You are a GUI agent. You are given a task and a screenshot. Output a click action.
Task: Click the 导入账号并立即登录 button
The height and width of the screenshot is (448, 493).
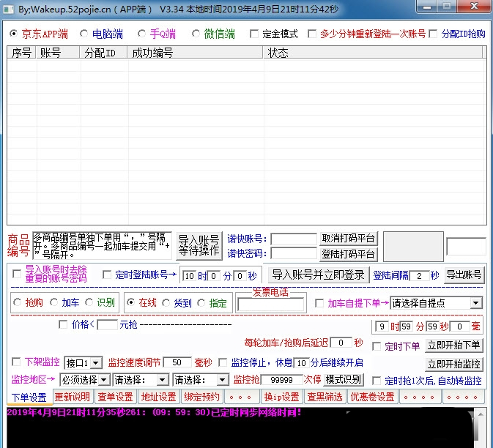pyautogui.click(x=317, y=275)
